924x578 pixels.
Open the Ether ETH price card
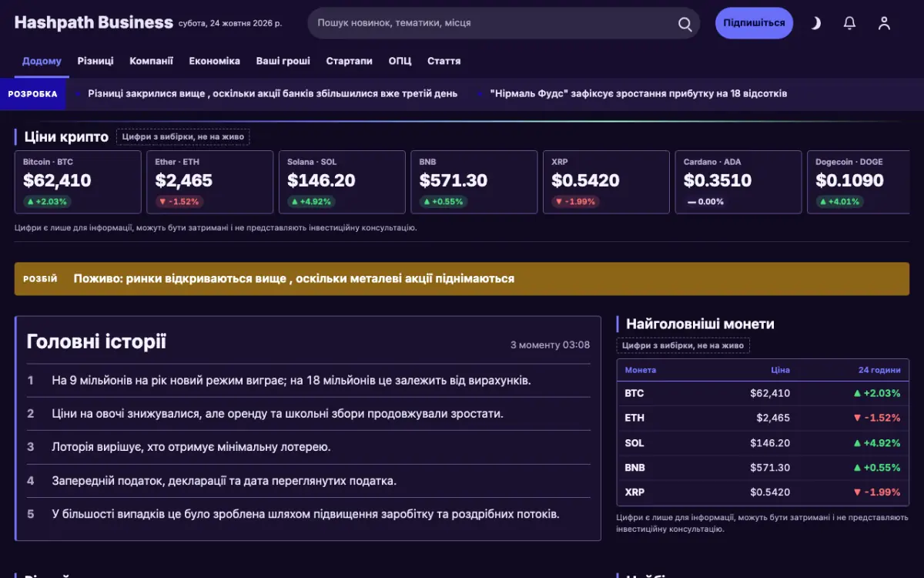click(210, 182)
